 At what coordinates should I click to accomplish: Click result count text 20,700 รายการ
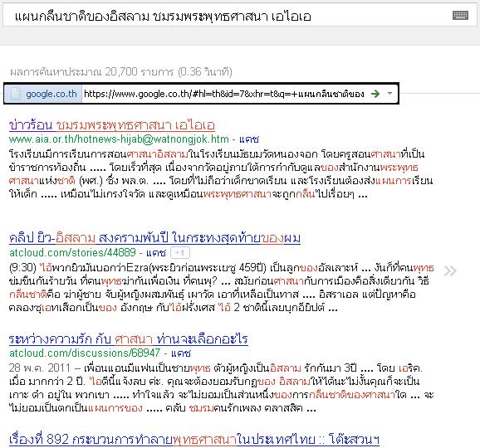click(140, 72)
